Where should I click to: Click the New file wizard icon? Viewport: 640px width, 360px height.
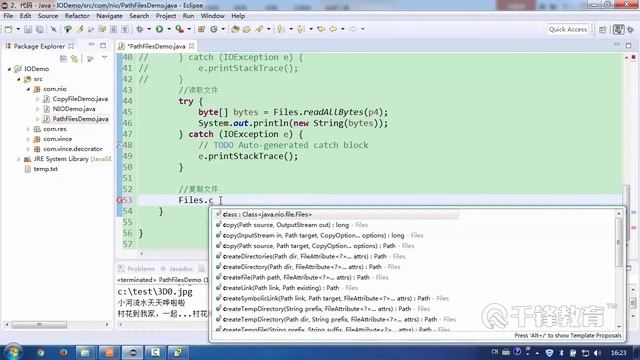[9, 29]
